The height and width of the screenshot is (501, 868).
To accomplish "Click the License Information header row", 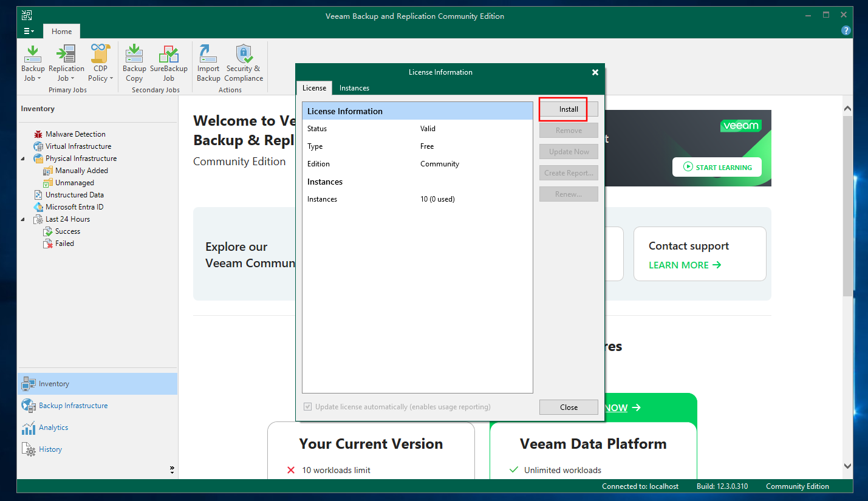I will tap(417, 111).
